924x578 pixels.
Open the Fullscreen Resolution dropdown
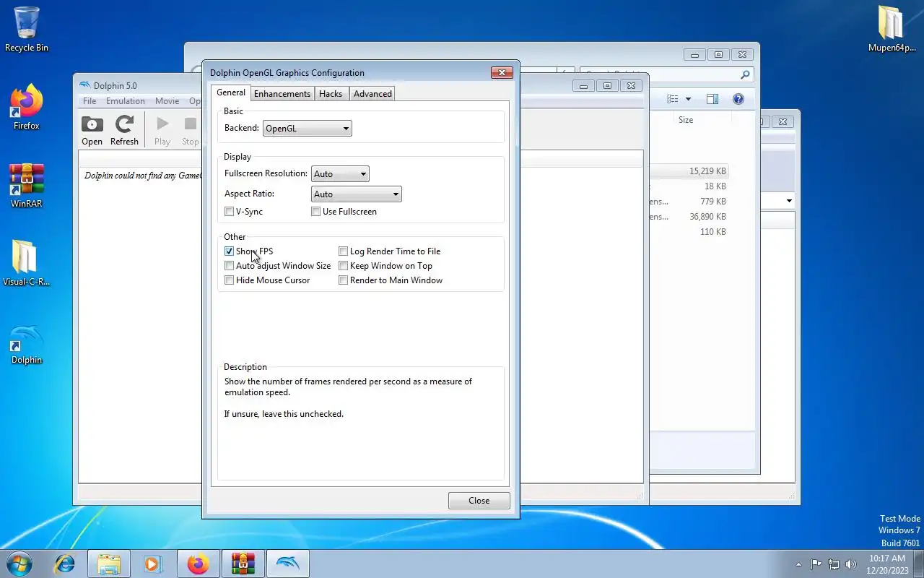click(x=340, y=174)
